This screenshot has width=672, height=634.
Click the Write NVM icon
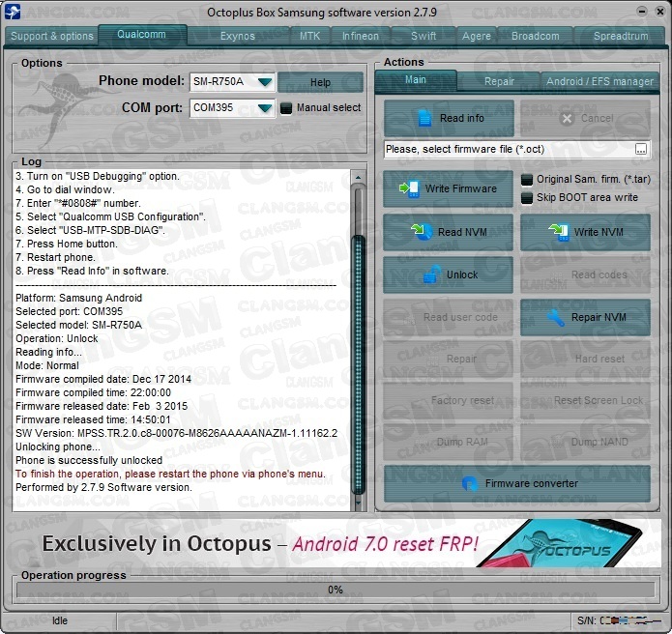tap(559, 232)
